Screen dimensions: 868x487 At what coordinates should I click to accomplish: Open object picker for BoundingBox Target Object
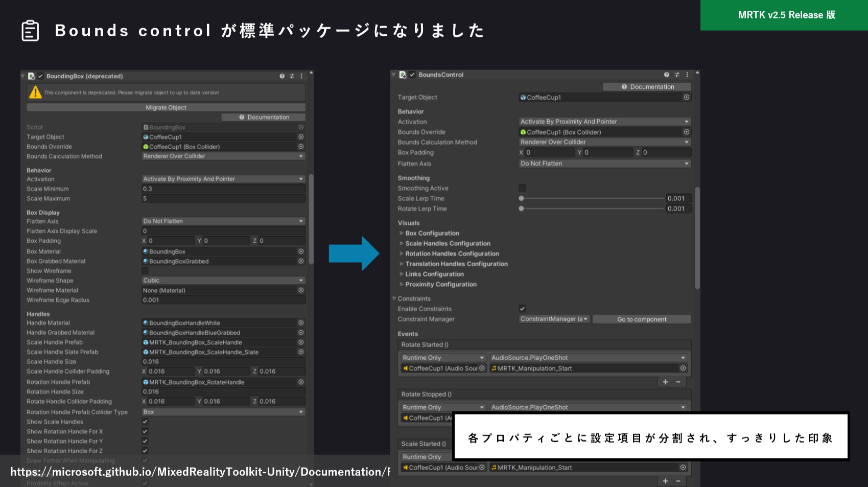click(301, 137)
